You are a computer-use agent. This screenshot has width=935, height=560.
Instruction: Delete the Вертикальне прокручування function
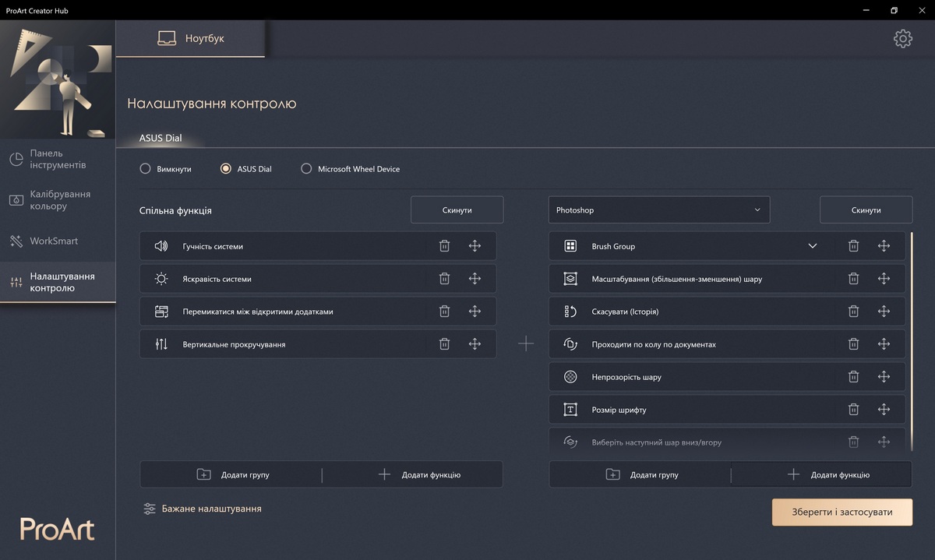click(444, 344)
